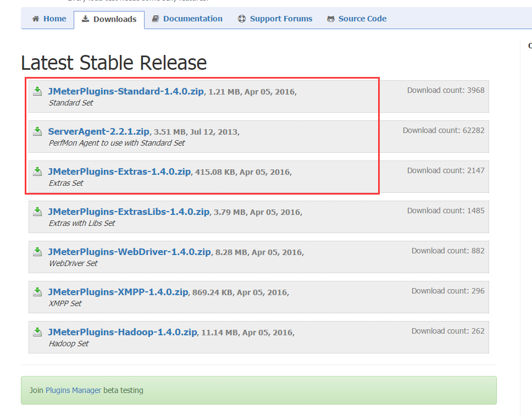Image resolution: width=532 pixels, height=415 pixels.
Task: Click the 'XMPP Set' description text
Action: [x=65, y=303]
